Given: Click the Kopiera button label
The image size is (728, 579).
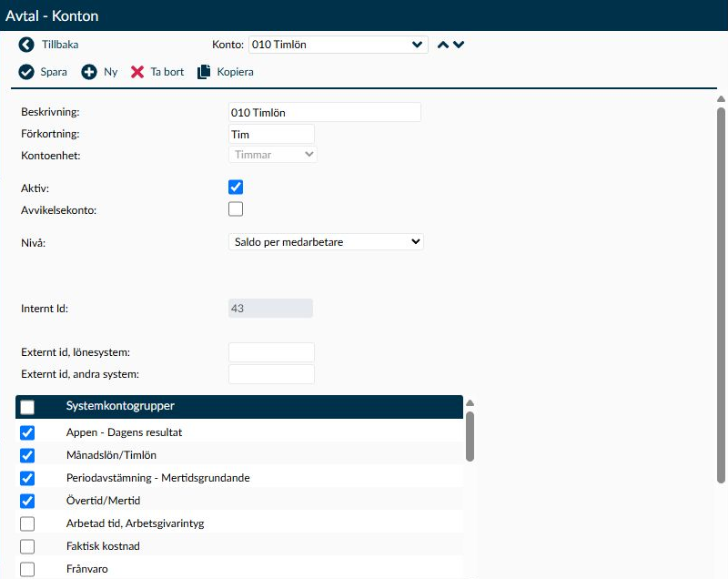Looking at the screenshot, I should pos(236,72).
